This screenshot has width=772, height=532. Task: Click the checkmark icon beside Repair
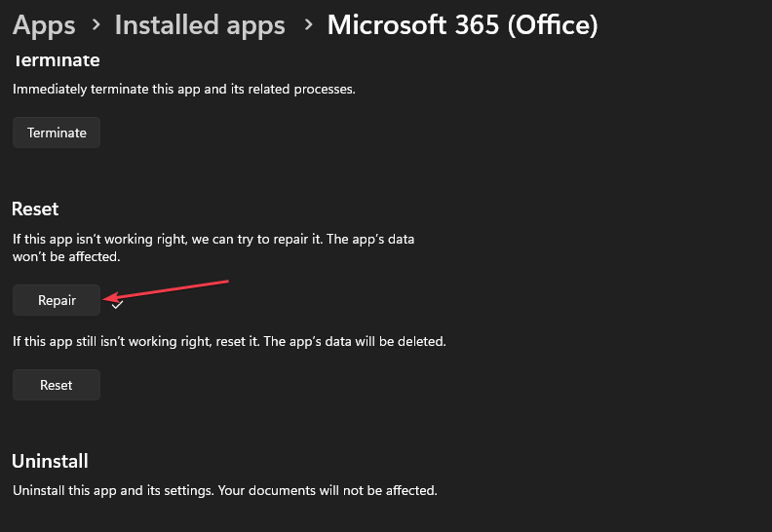pos(117,305)
